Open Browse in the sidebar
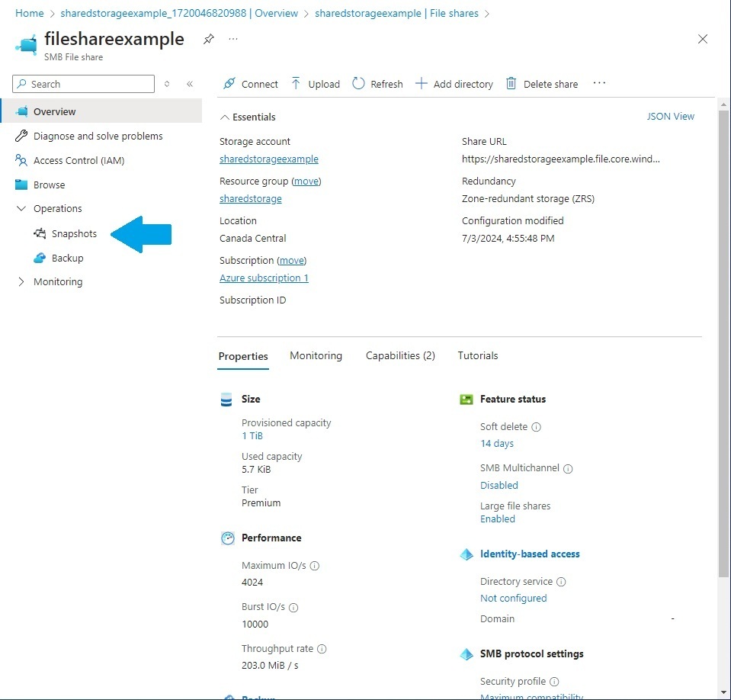Screen dimensions: 731x700 pos(49,185)
